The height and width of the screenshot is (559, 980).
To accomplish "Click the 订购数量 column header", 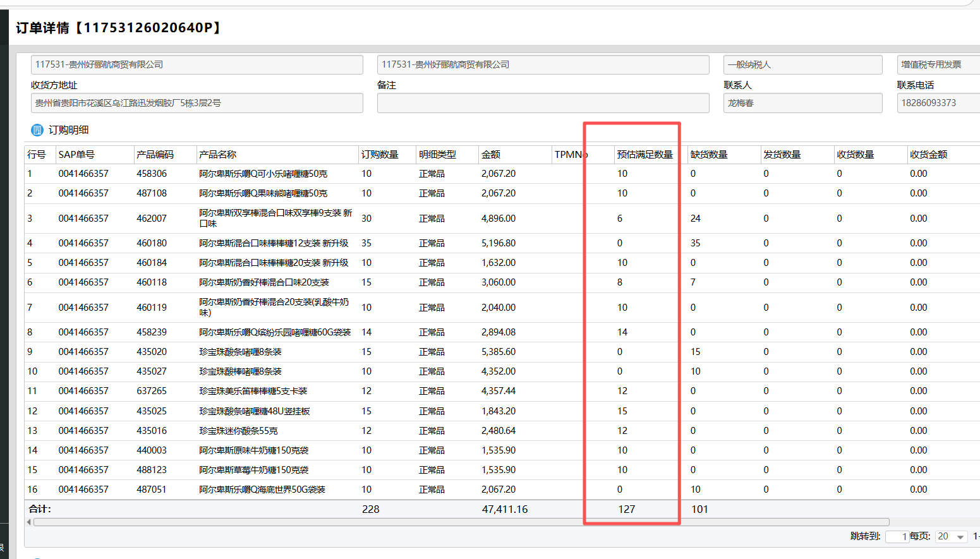I will (380, 155).
